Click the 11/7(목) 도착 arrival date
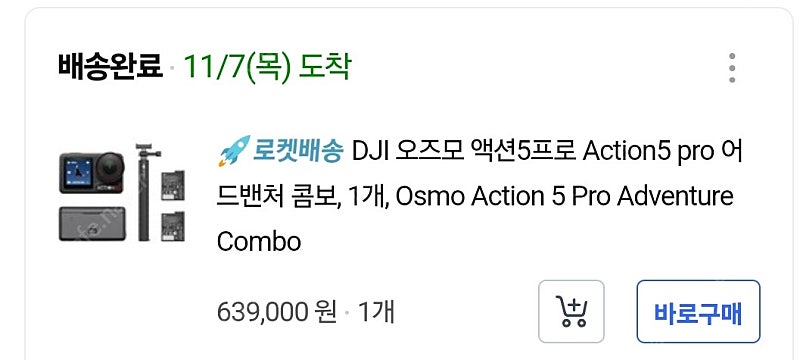 pyautogui.click(x=267, y=68)
